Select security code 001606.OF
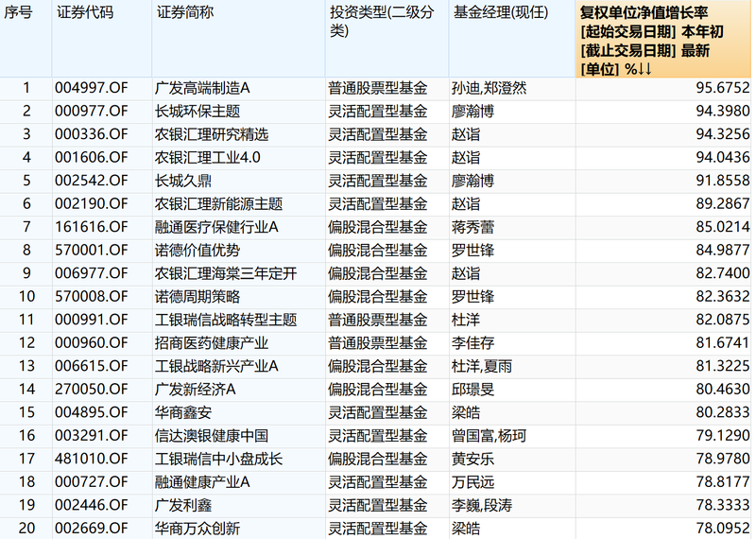The height and width of the screenshot is (539, 756). coord(91,158)
